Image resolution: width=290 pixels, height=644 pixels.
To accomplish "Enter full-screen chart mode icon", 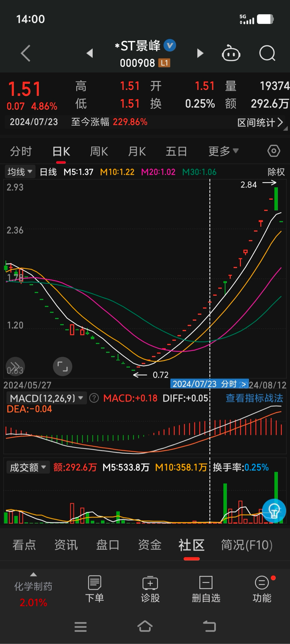I will (62, 366).
